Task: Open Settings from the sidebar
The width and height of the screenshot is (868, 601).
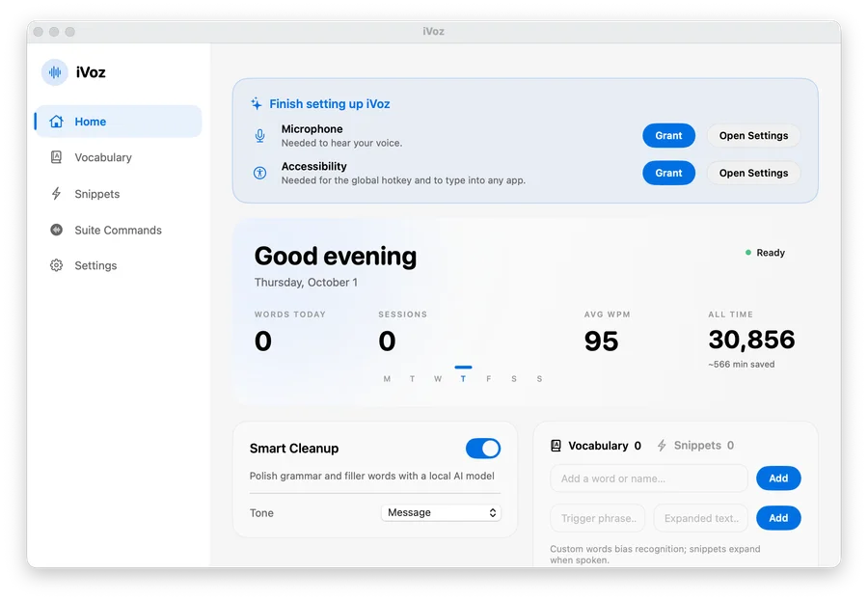Action: pos(119,265)
